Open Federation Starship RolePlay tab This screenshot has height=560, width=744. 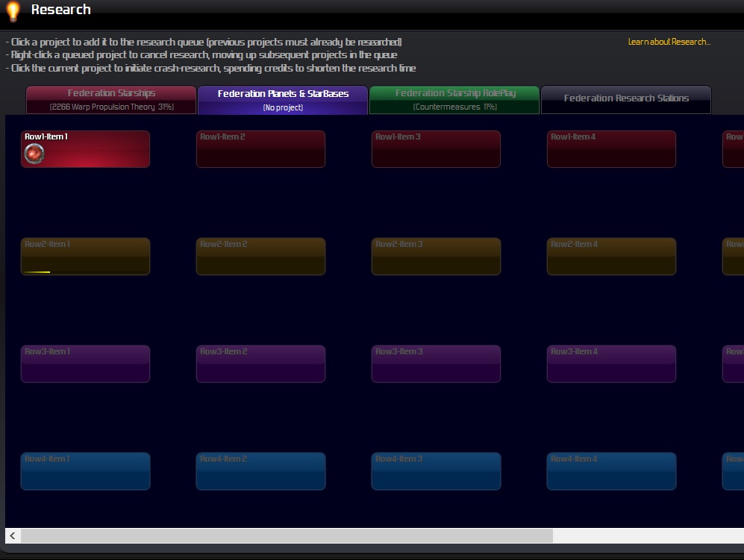[x=454, y=100]
